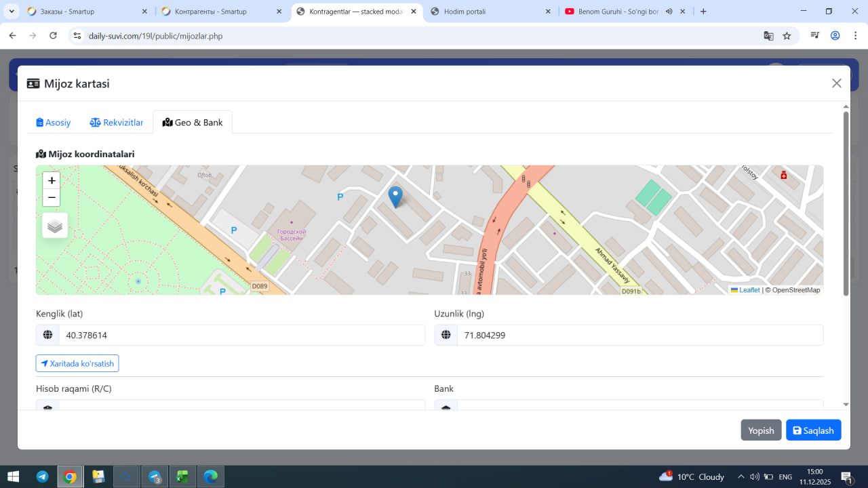Select the Geo & Bank tab
868x488 pixels.
(x=193, y=123)
